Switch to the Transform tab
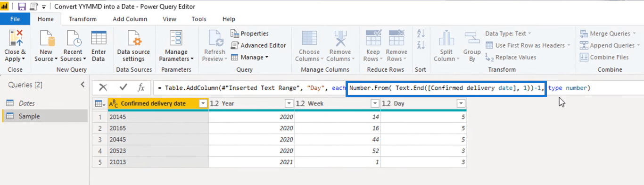The width and height of the screenshot is (644, 185). [x=83, y=19]
